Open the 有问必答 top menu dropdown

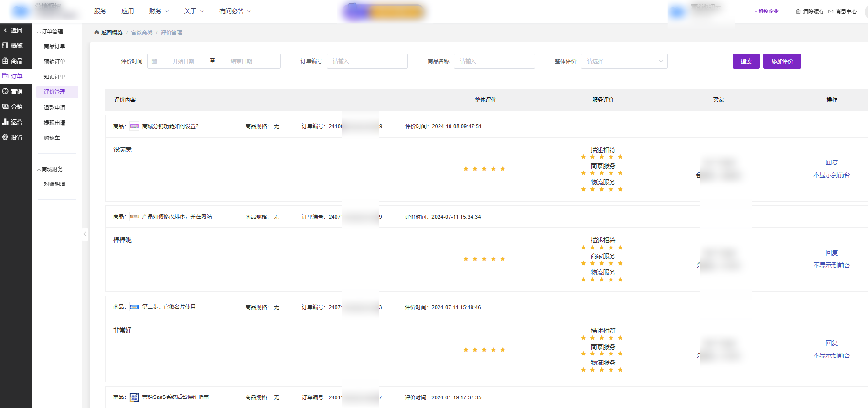[x=235, y=11]
